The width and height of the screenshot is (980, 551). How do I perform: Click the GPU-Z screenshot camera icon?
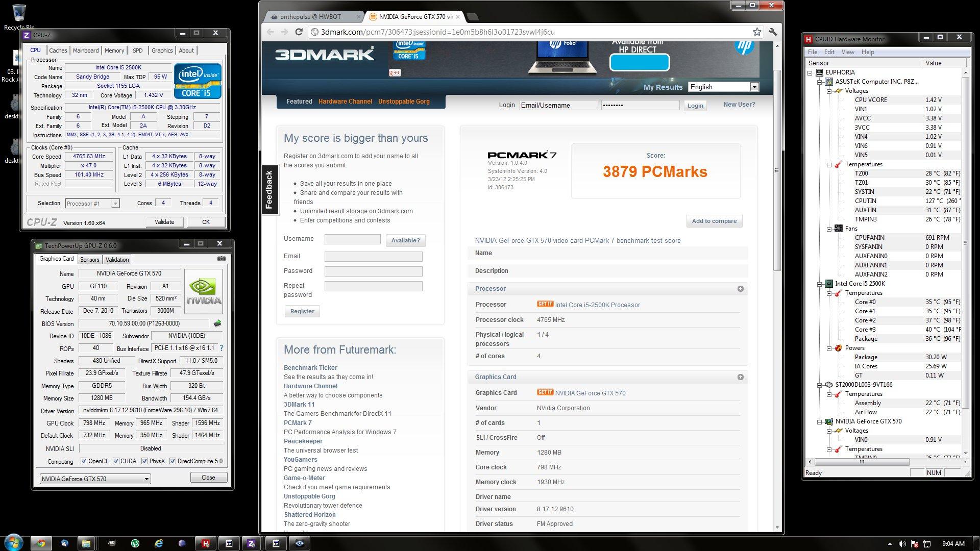(x=221, y=259)
